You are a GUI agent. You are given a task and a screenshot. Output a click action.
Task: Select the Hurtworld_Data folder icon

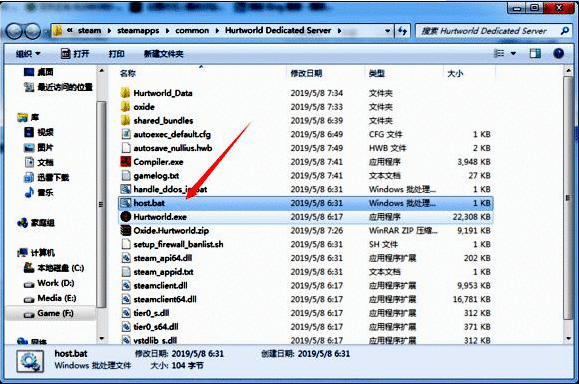click(126, 93)
